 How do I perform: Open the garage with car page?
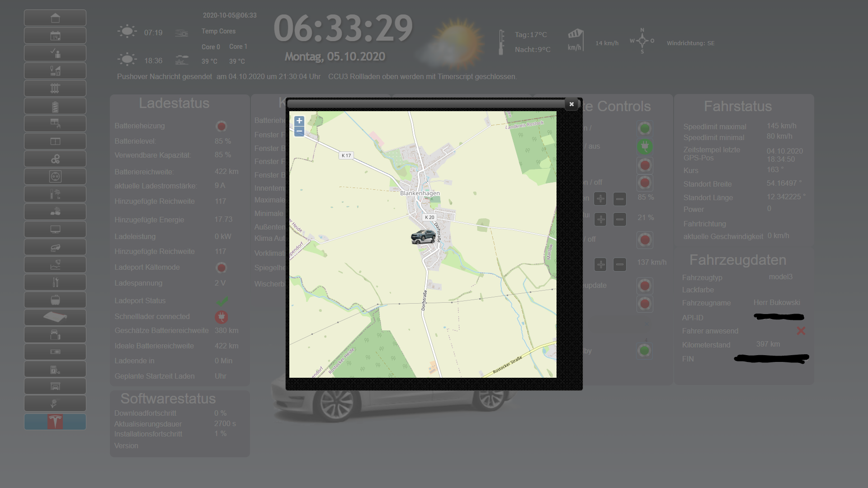[55, 386]
